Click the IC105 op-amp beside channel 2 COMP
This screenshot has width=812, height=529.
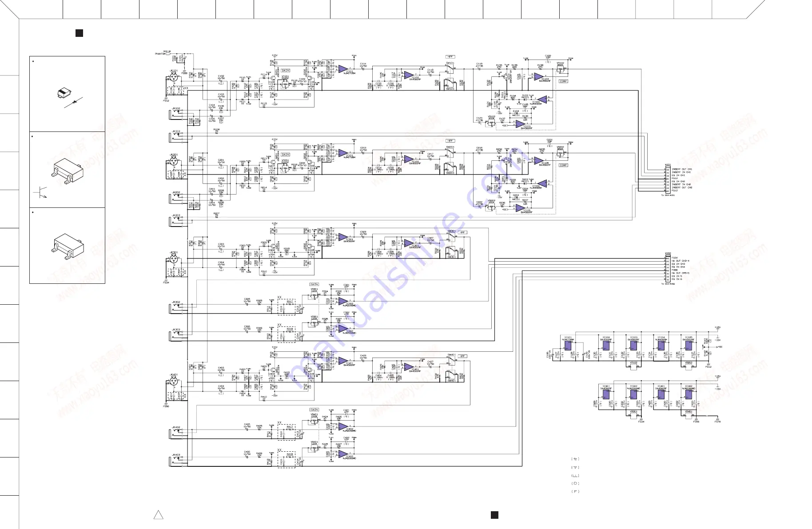[x=538, y=161]
